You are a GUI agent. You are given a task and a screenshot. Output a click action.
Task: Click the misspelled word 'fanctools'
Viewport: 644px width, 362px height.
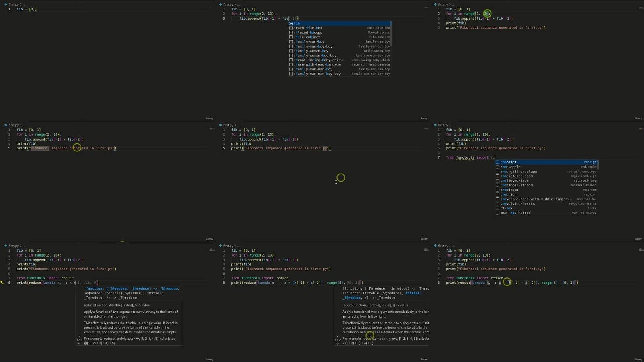(x=465, y=157)
